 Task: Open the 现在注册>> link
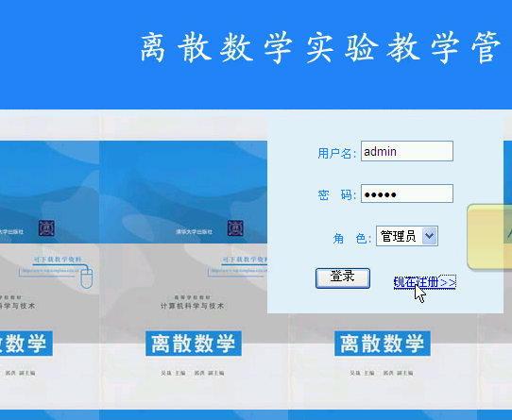[425, 282]
